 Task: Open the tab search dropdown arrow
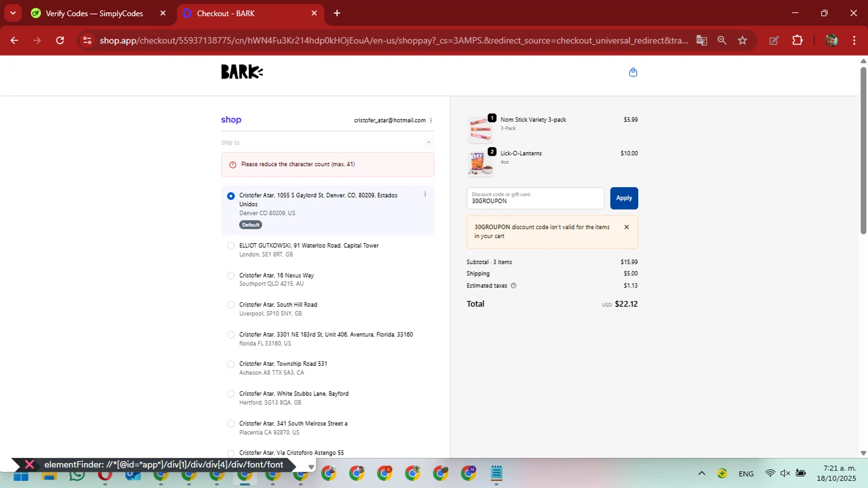click(13, 13)
